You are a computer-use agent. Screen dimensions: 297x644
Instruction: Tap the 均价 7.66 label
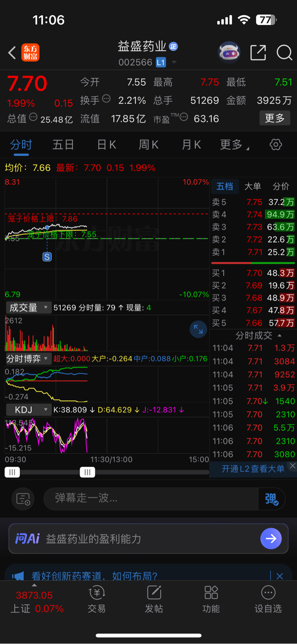27,168
